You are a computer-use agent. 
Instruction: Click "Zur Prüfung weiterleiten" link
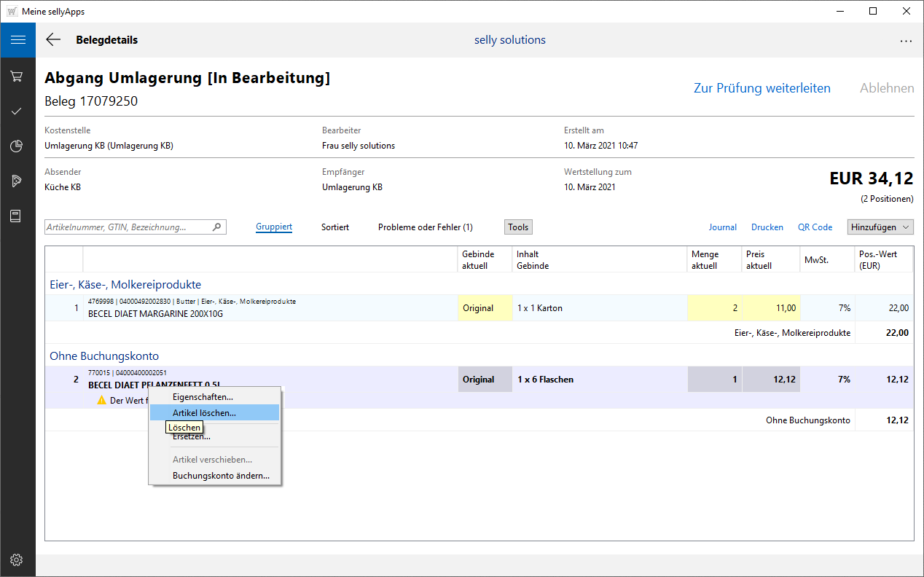(x=761, y=88)
